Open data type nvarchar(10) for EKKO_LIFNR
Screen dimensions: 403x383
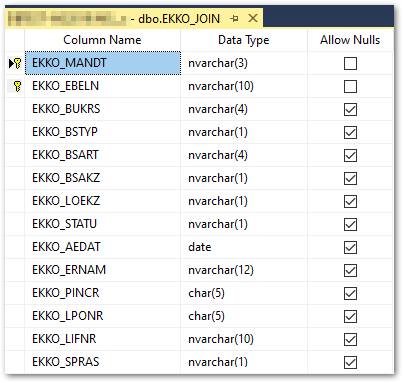[x=244, y=339]
